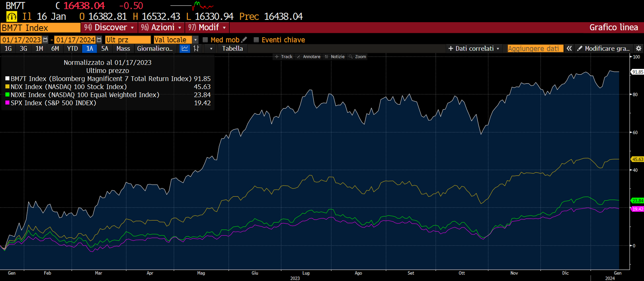Click the green NDXE Index legend swatch
Image resolution: width=644 pixels, height=281 pixels.
tap(7, 95)
